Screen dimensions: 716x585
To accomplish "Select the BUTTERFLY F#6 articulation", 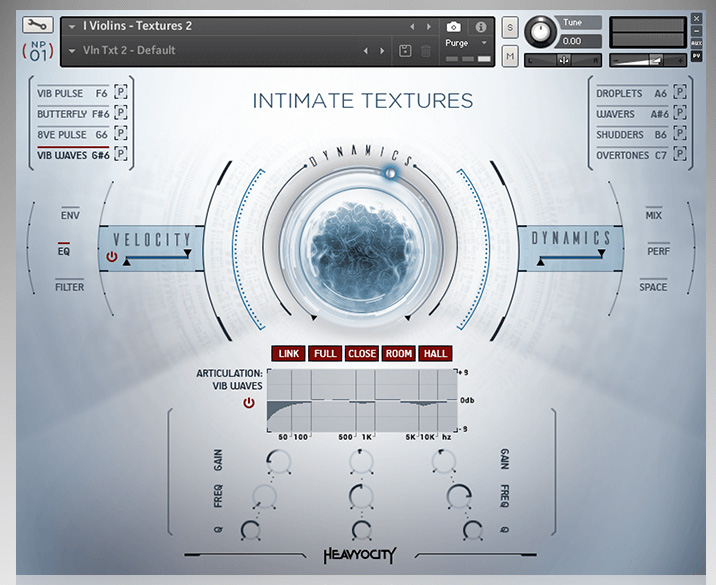I will click(x=73, y=114).
